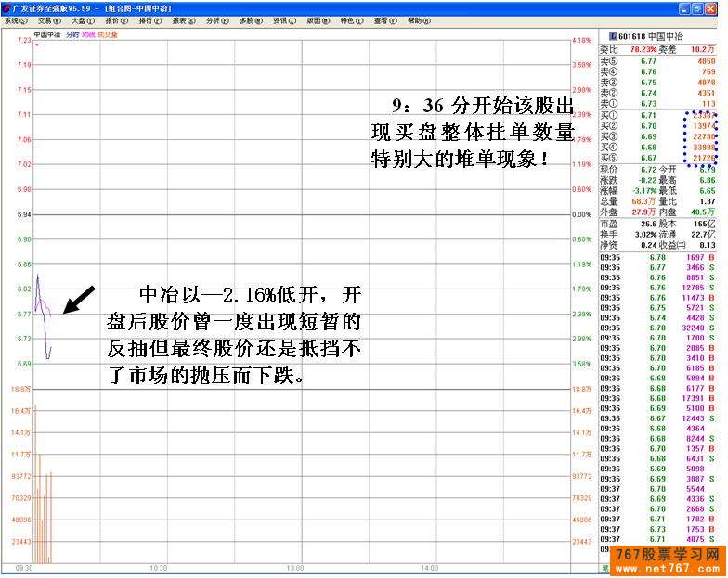Image resolution: width=728 pixels, height=578 pixels.
Task: Open the 特色 menu
Action: pos(352,20)
